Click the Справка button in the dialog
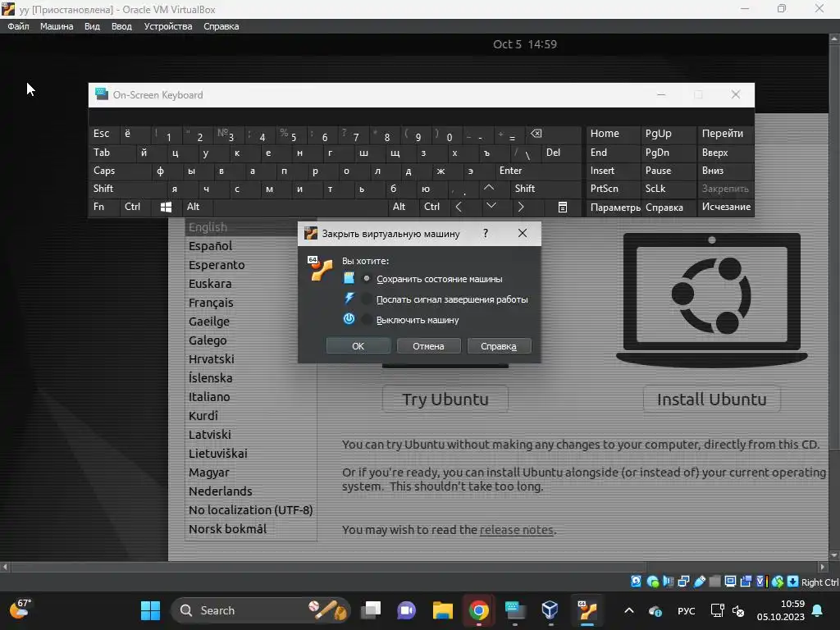The height and width of the screenshot is (630, 840). [499, 346]
